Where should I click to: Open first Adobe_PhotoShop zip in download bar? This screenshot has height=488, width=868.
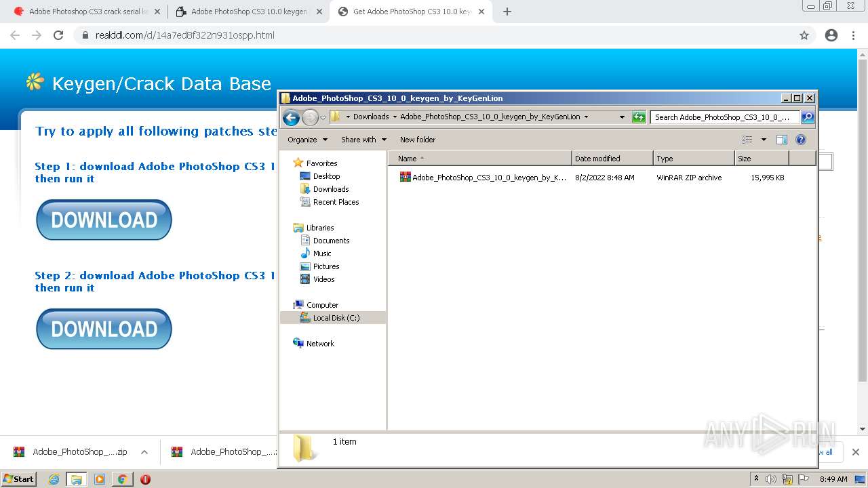(71, 452)
